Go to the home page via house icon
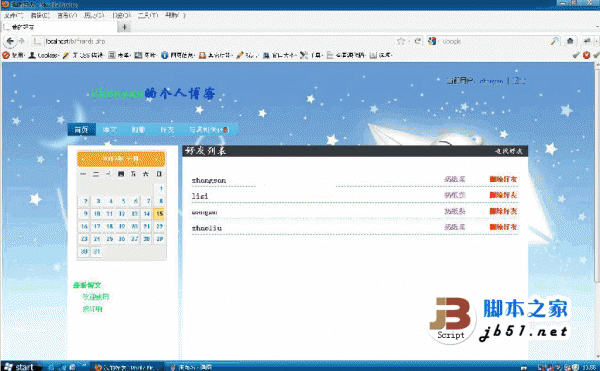600x371 pixels. point(570,41)
